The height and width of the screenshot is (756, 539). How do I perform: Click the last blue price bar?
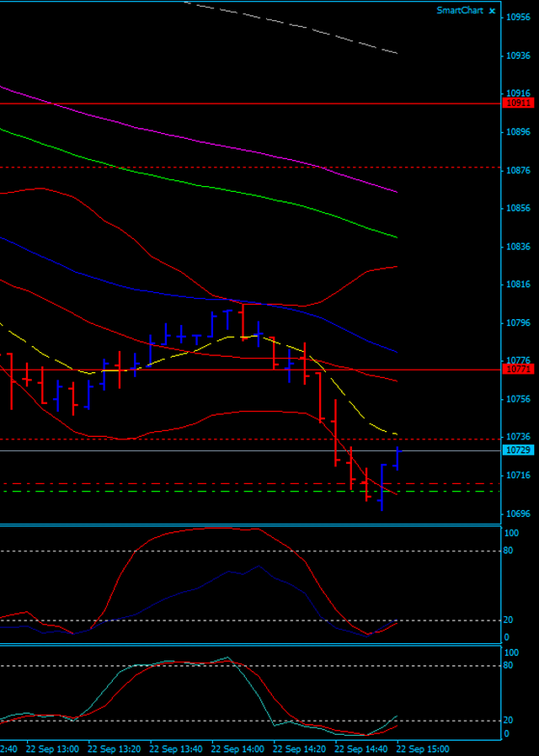tap(397, 459)
